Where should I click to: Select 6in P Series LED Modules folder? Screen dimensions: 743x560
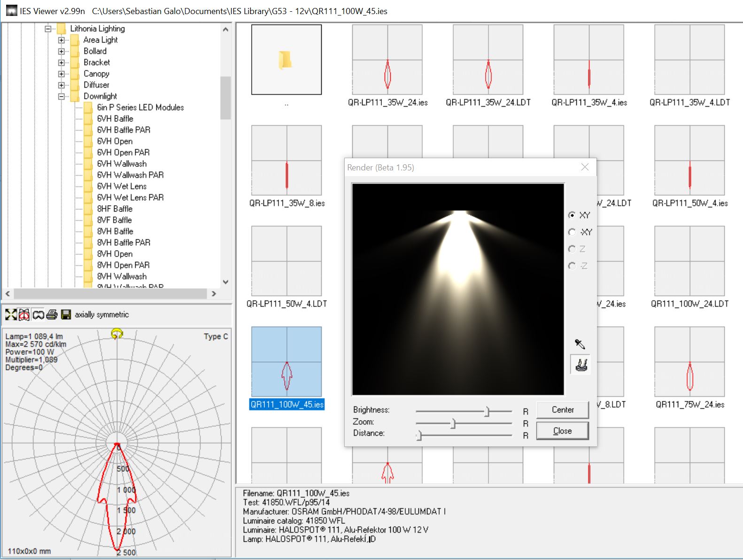(x=140, y=107)
